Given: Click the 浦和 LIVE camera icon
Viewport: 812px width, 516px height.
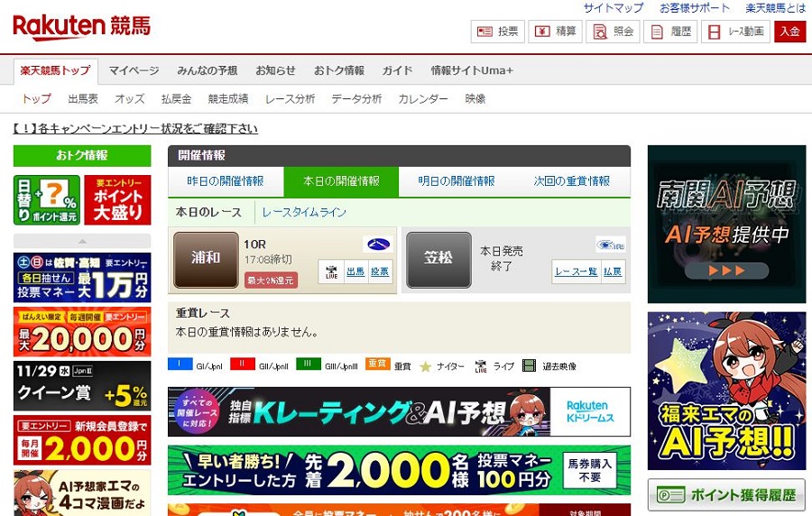Looking at the screenshot, I should pyautogui.click(x=331, y=272).
